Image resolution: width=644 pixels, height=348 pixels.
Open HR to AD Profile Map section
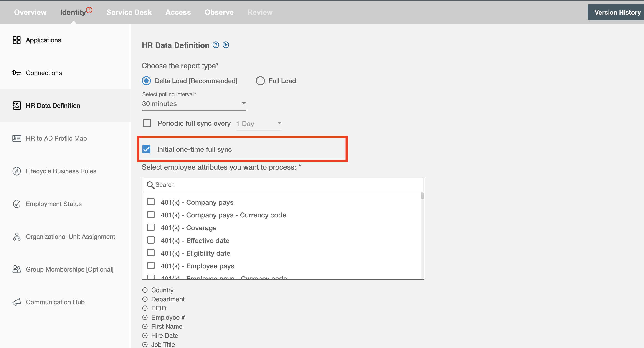tap(56, 138)
